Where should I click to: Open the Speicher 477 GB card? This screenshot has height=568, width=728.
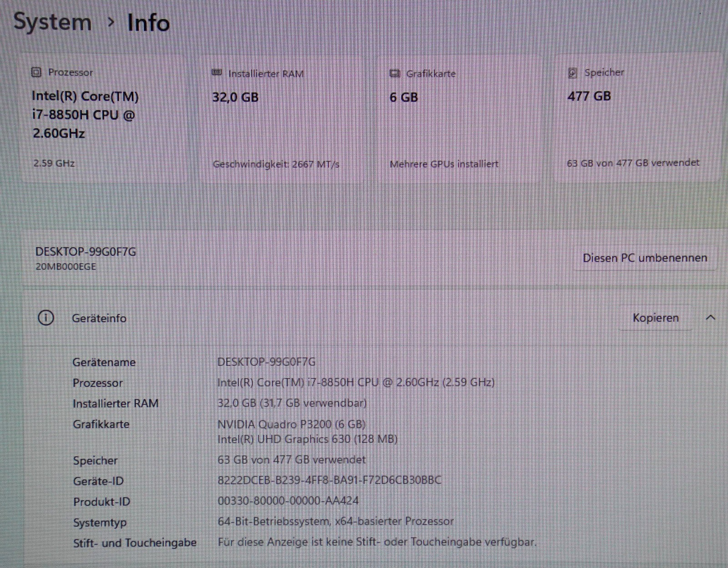click(638, 118)
